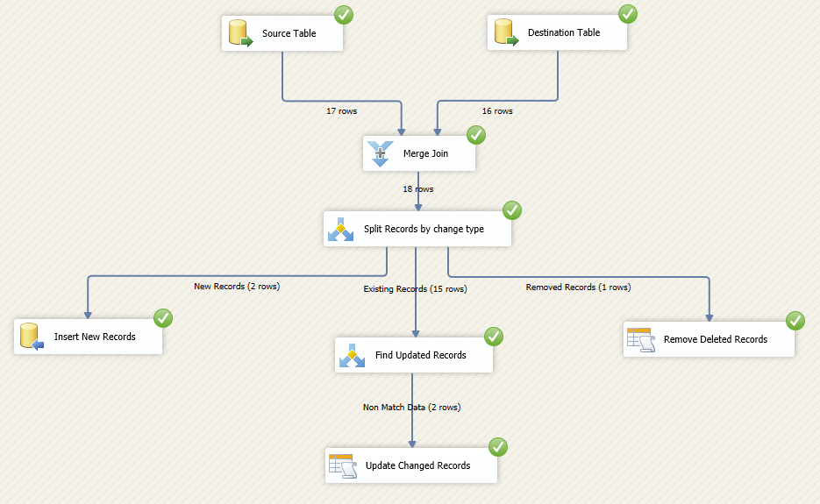Select the "17 rows" path label

tap(342, 111)
